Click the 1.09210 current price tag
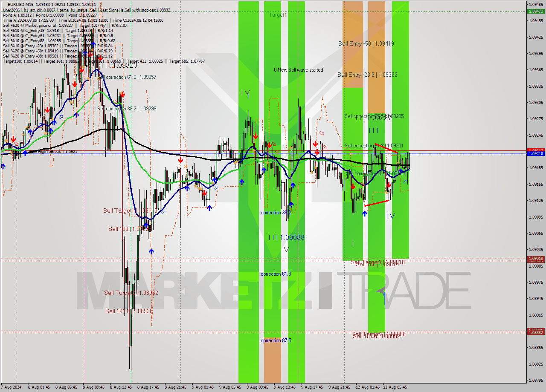The image size is (546, 392). click(536, 153)
